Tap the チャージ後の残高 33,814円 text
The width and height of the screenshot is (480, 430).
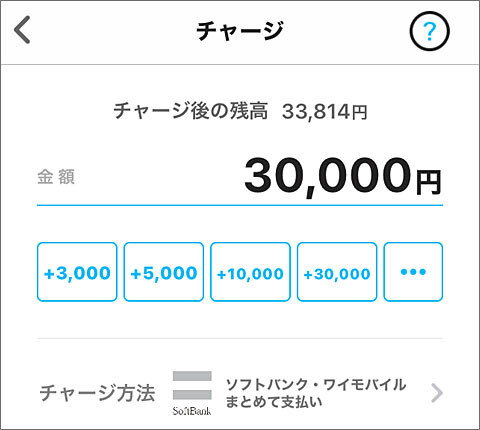pos(240,111)
